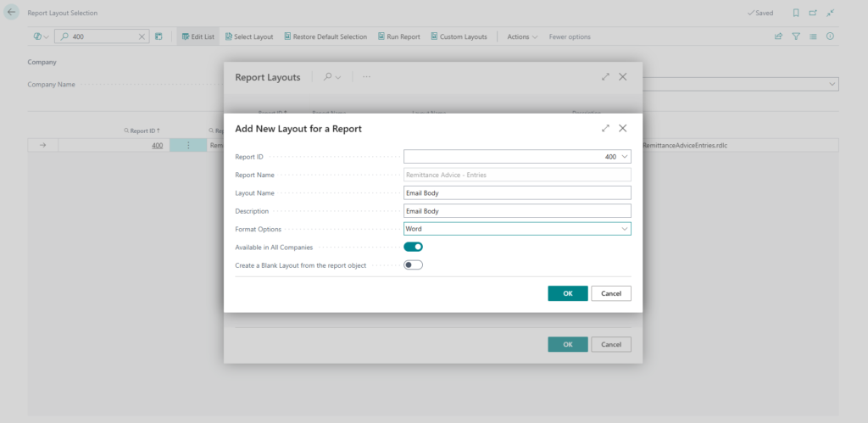Open Custom Layouts action

tap(459, 36)
